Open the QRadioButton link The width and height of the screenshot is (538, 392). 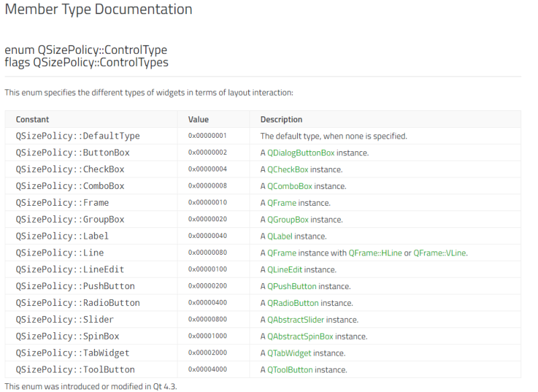[x=293, y=303]
